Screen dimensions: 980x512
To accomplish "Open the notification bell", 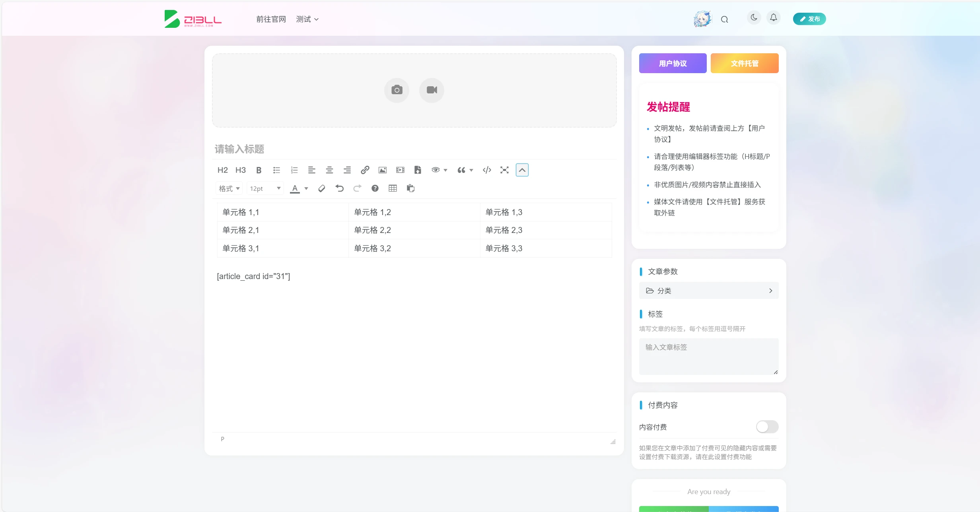I will [x=773, y=18].
